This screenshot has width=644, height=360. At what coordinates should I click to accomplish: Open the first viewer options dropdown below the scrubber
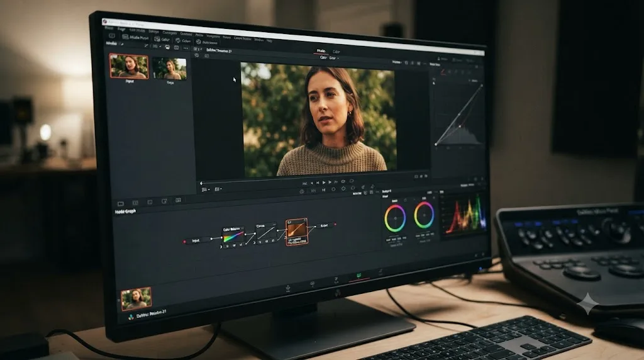click(206, 189)
